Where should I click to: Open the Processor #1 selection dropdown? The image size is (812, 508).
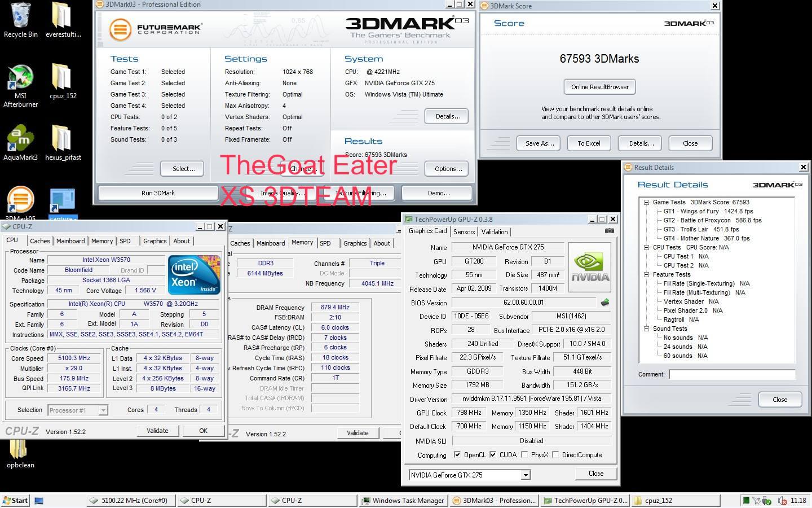(103, 410)
